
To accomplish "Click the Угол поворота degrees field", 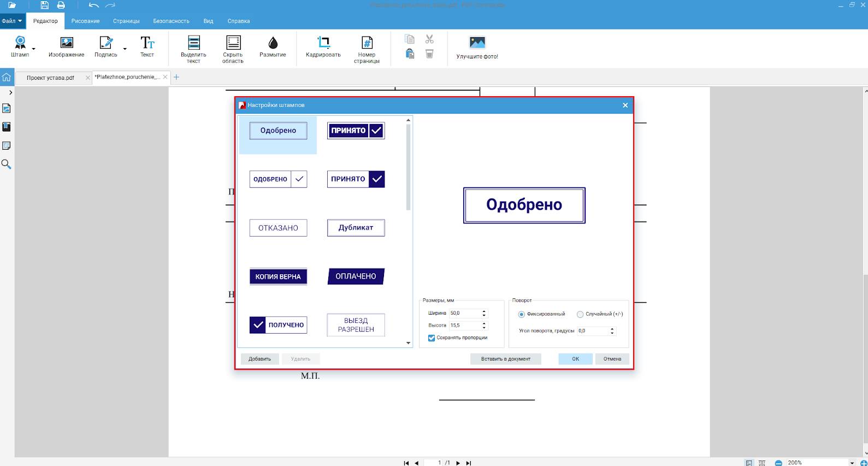I will tap(593, 331).
